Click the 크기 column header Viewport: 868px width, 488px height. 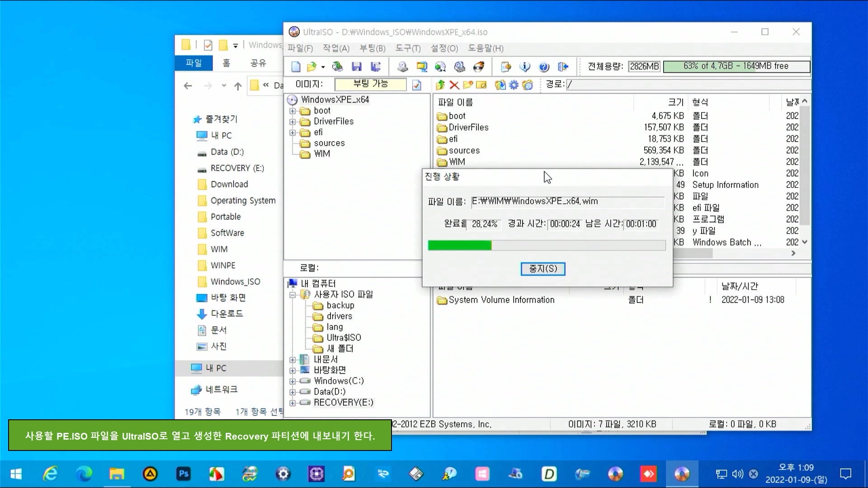[x=661, y=103]
